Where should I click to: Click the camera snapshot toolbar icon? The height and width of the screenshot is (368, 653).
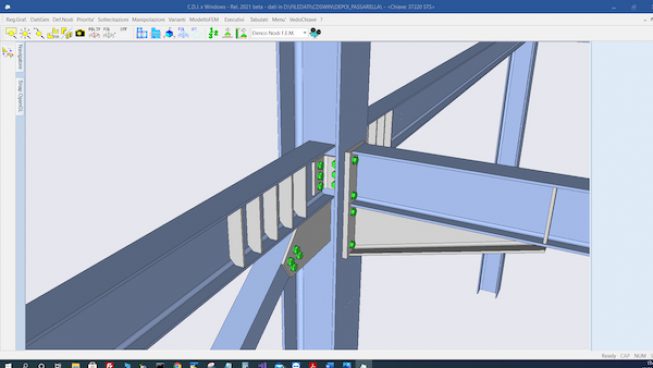pyautogui.click(x=80, y=33)
